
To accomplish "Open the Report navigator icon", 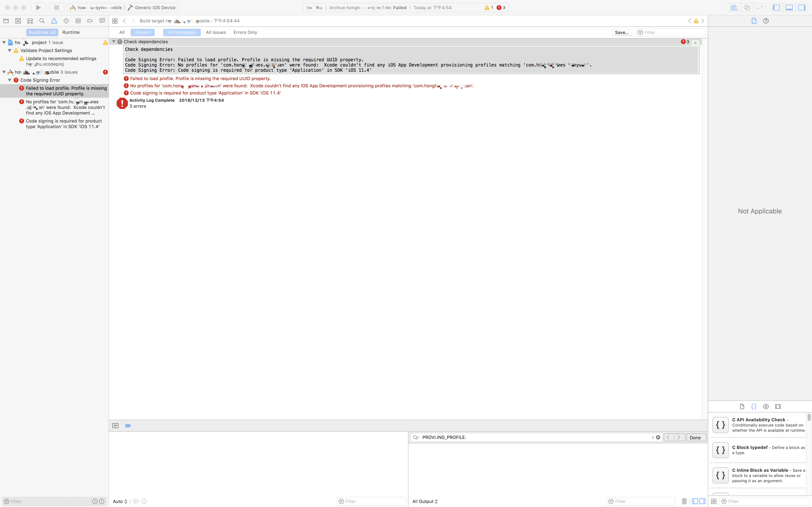I will click(x=102, y=21).
